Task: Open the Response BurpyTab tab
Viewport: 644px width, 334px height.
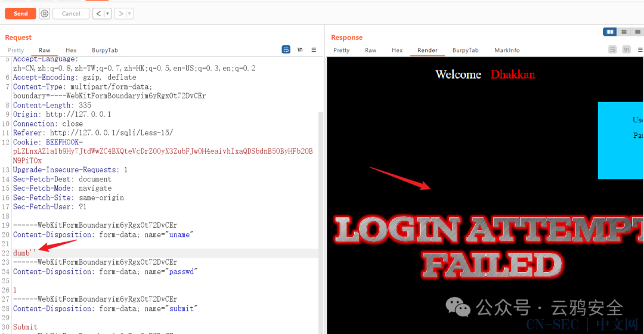Action: coord(465,50)
